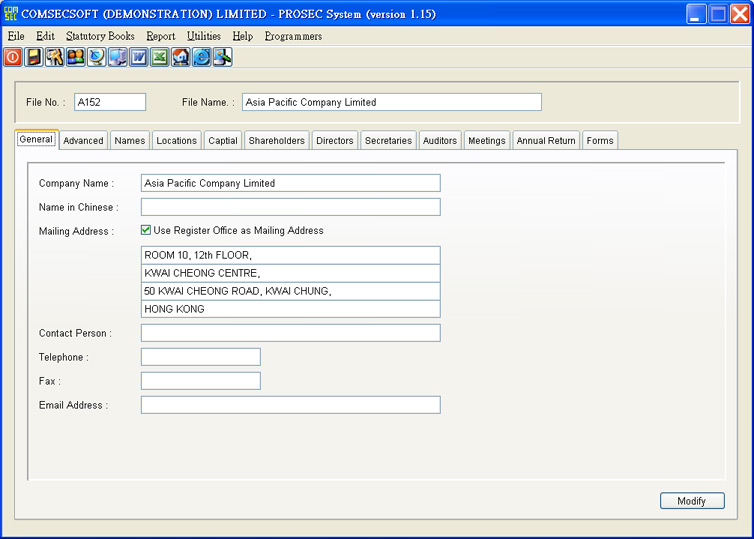
Task: Go to the Directors tab
Action: [x=334, y=141]
